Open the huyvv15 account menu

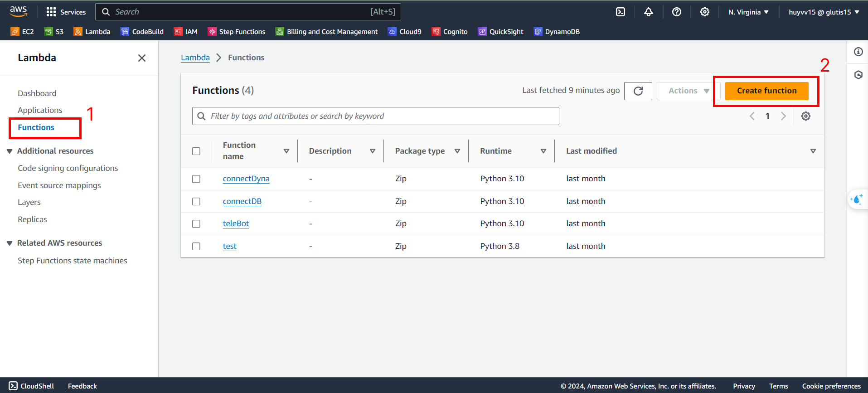click(x=824, y=12)
